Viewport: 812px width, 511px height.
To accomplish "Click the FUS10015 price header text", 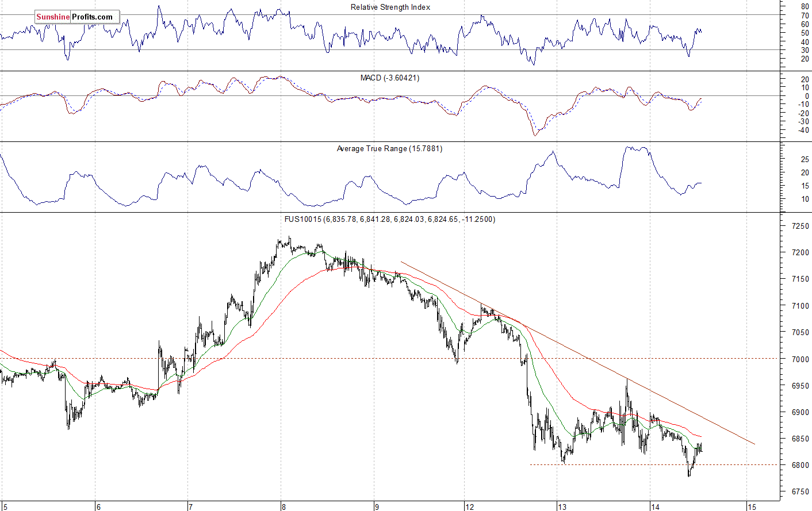I will pos(390,219).
